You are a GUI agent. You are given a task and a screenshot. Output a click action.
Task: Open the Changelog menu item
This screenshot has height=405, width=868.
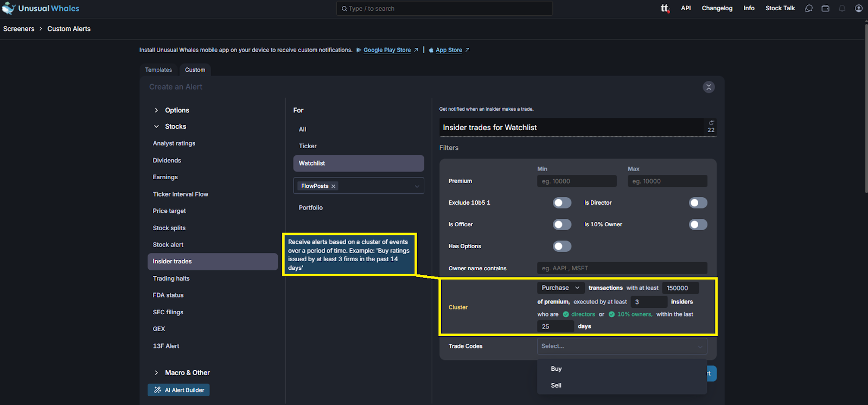[717, 8]
